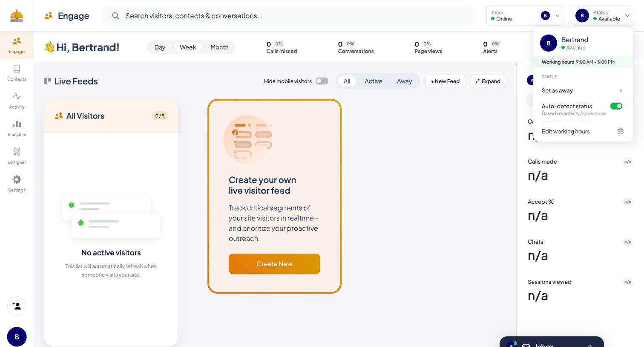Click the New Feed button
644x347 pixels.
pyautogui.click(x=445, y=81)
